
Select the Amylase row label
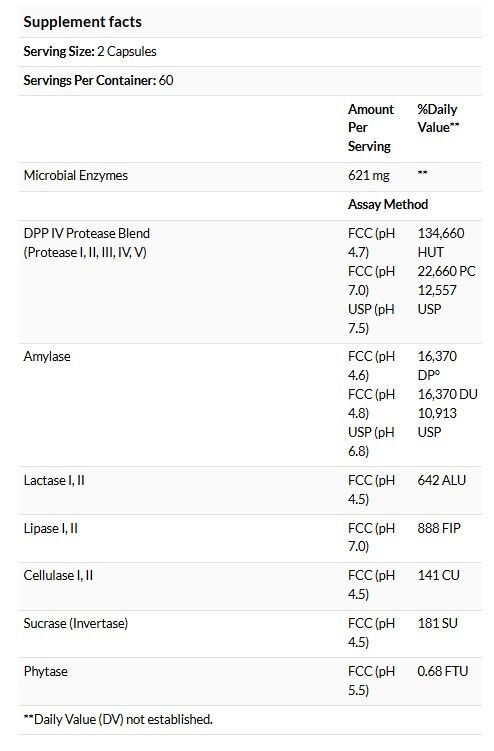pos(47,356)
